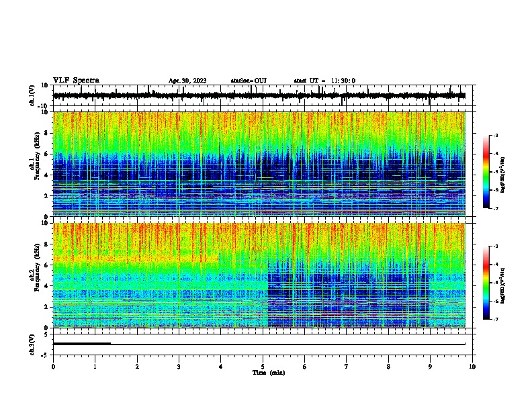532x411 pixels.
Task: Click the ch.1(V) waveform axis label
Action: click(x=32, y=95)
